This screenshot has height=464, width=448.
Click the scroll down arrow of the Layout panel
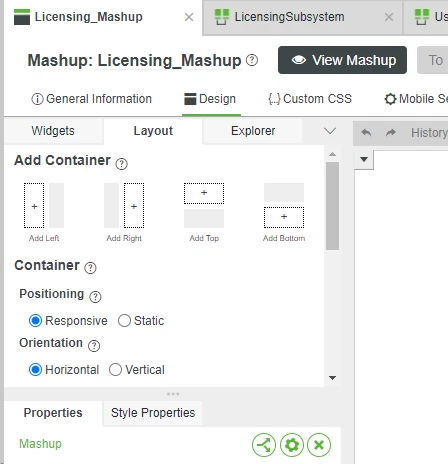(332, 378)
